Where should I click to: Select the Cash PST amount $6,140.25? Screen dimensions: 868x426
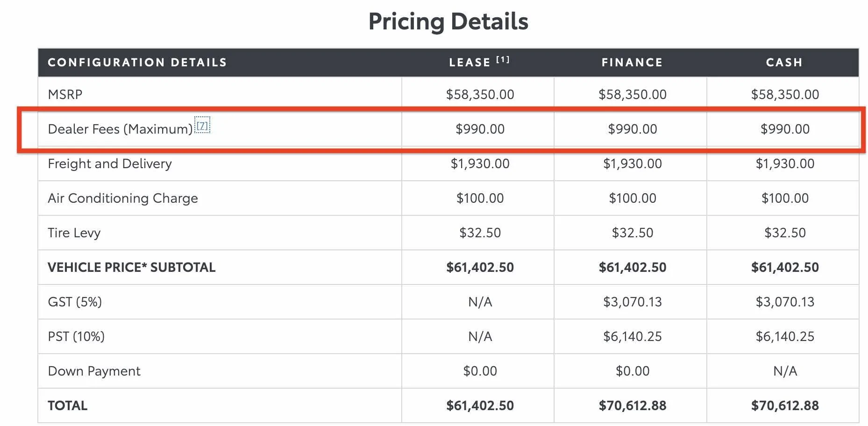785,336
